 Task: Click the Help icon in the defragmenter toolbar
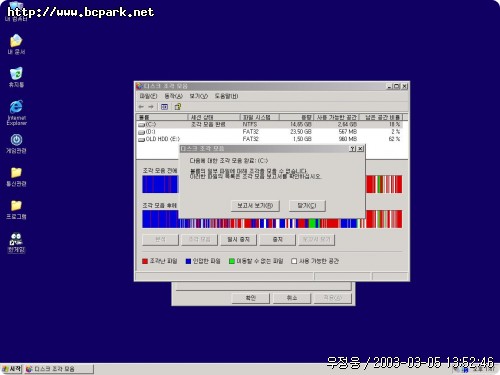point(178,107)
